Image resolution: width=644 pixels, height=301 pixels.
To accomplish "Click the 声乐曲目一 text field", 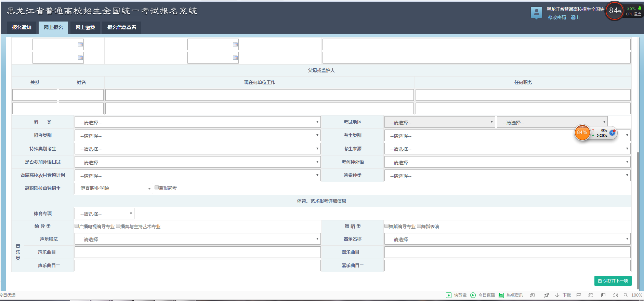I will 197,252.
